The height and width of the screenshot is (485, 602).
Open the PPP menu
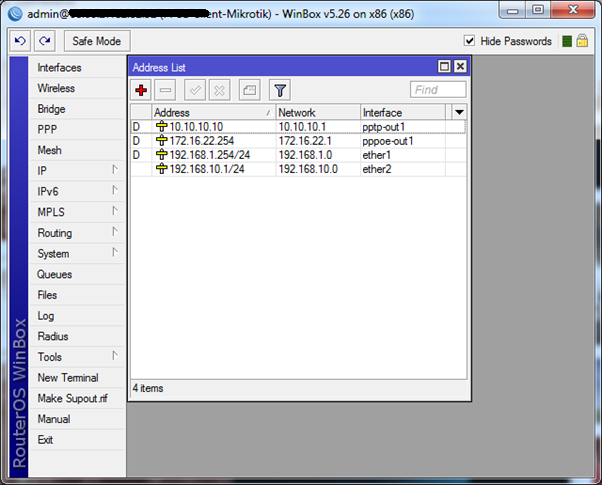click(77, 129)
